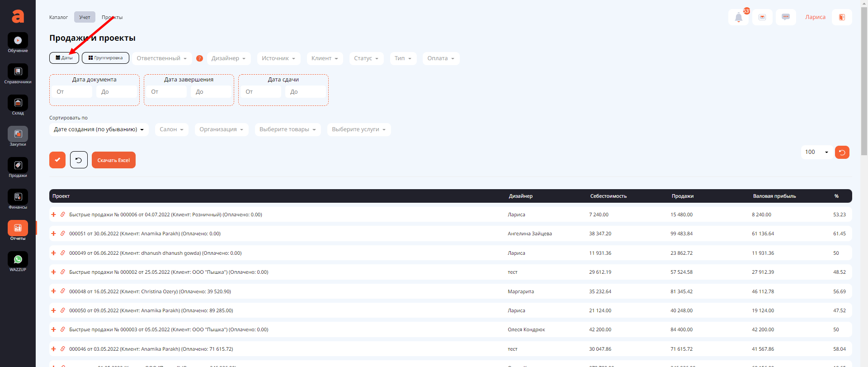Expand the Статус dropdown
Image resolution: width=868 pixels, height=367 pixels.
point(366,58)
